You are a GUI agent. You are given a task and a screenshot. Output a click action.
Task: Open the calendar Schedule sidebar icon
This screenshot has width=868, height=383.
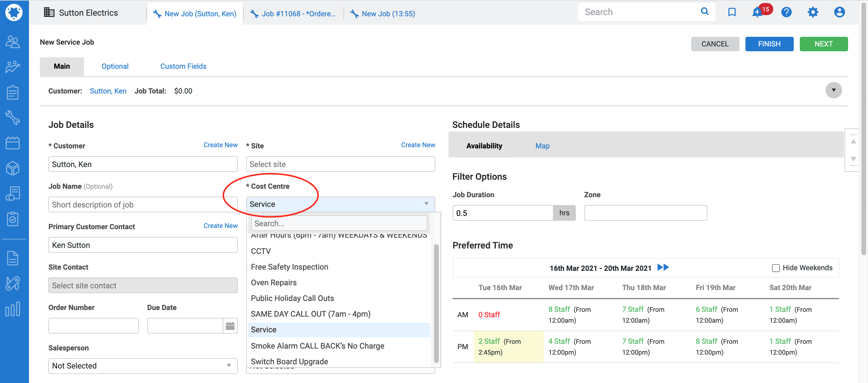point(13,143)
